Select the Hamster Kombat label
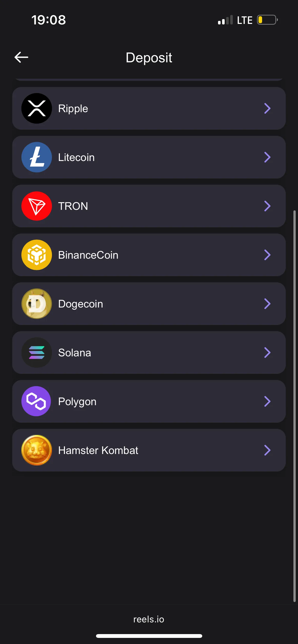This screenshot has height=644, width=298. tap(98, 450)
